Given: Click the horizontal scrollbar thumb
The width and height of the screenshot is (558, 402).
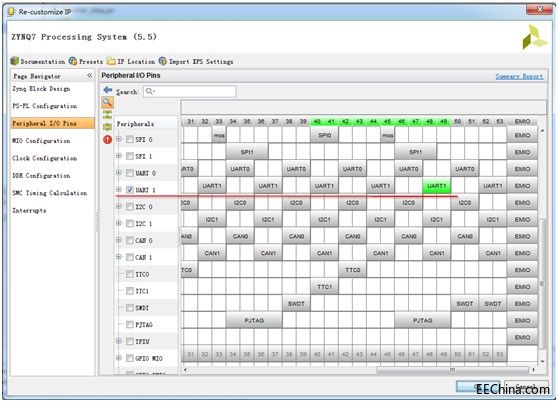Looking at the screenshot, I should pos(452,370).
